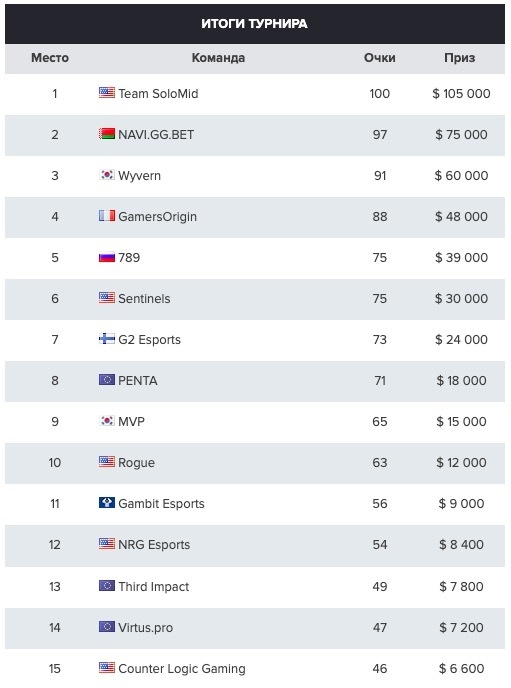Click the Finnish flag next to G2 Esports
Image resolution: width=511 pixels, height=688 pixels.
107,339
